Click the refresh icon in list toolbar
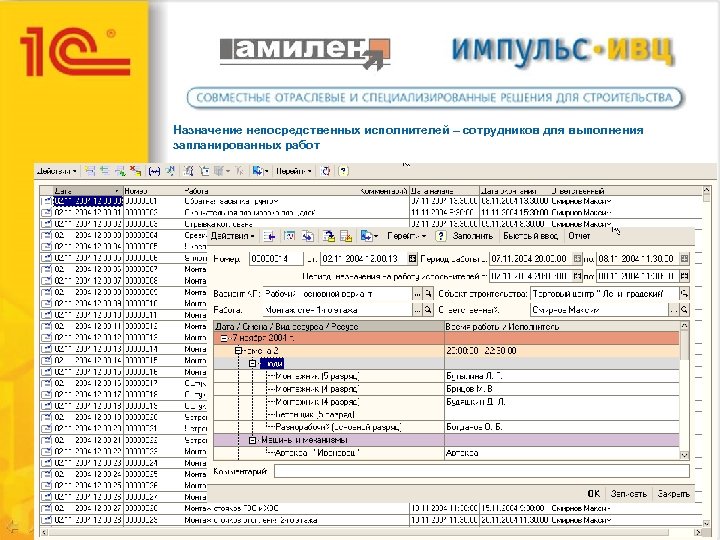 pos(326,171)
